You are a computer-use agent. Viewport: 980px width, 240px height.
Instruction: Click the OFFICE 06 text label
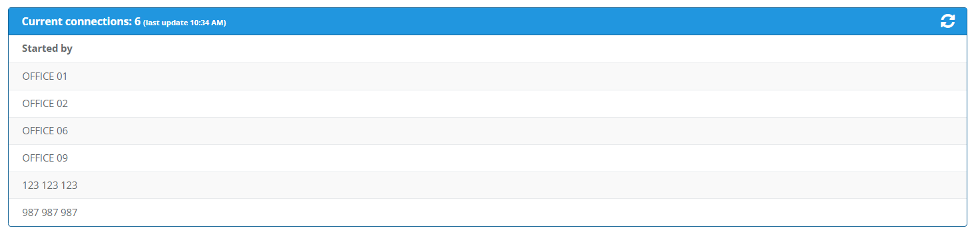tap(45, 131)
